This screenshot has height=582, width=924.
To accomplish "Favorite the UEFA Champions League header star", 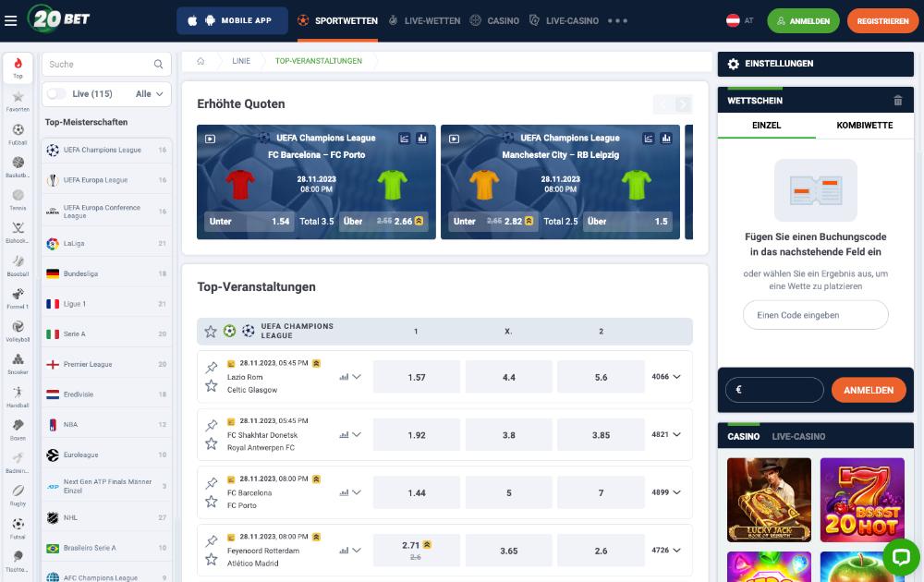I will [211, 332].
